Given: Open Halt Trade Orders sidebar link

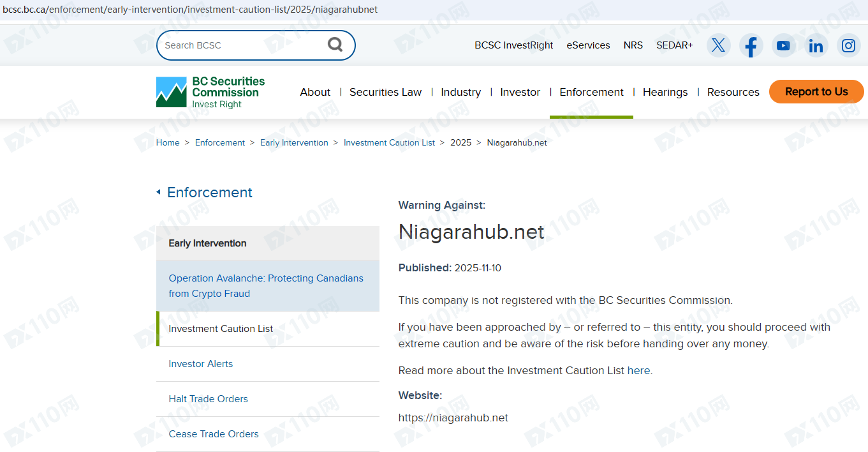Looking at the screenshot, I should 268,399.
